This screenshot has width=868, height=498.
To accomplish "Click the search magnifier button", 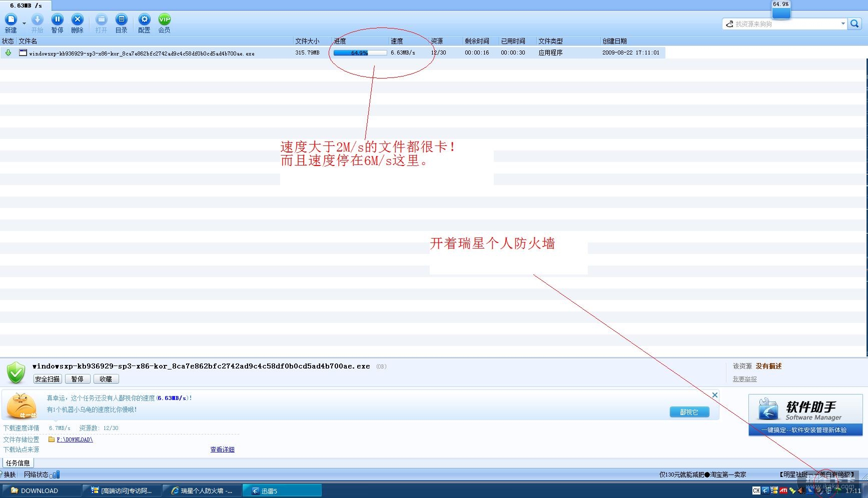I will click(x=854, y=24).
